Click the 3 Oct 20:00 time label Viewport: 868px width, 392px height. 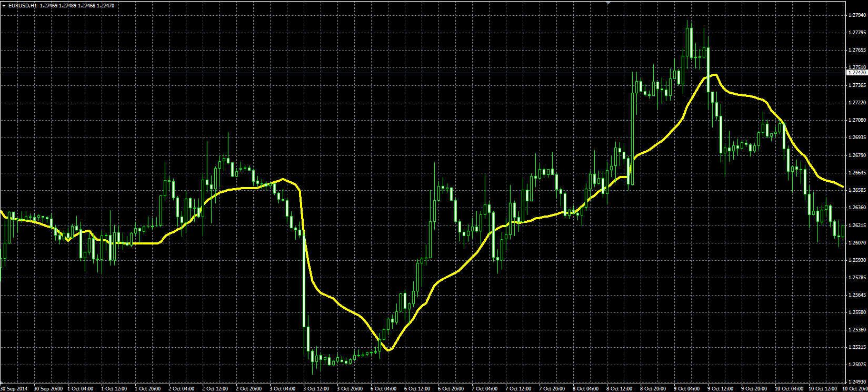point(351,389)
